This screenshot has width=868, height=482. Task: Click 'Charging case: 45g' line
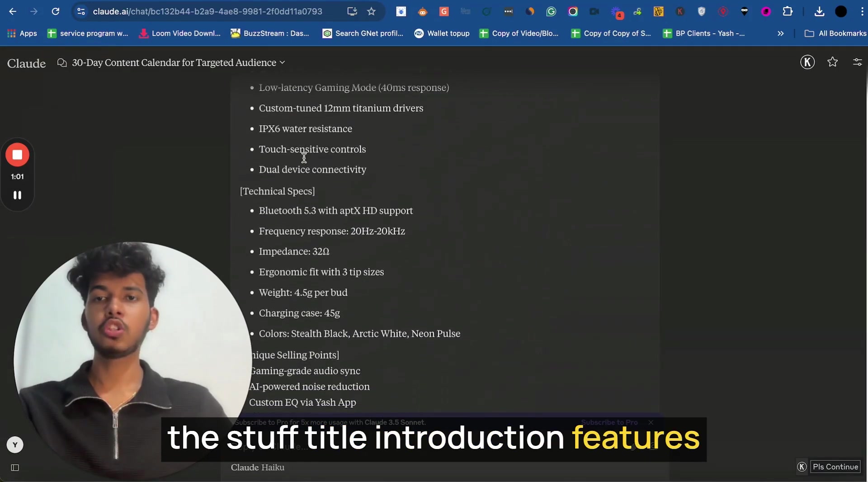tap(299, 313)
